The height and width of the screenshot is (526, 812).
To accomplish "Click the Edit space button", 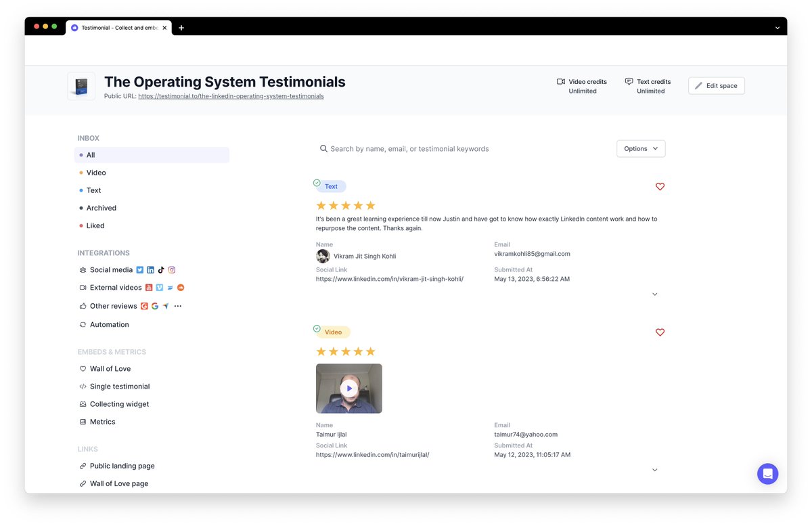I will click(717, 86).
